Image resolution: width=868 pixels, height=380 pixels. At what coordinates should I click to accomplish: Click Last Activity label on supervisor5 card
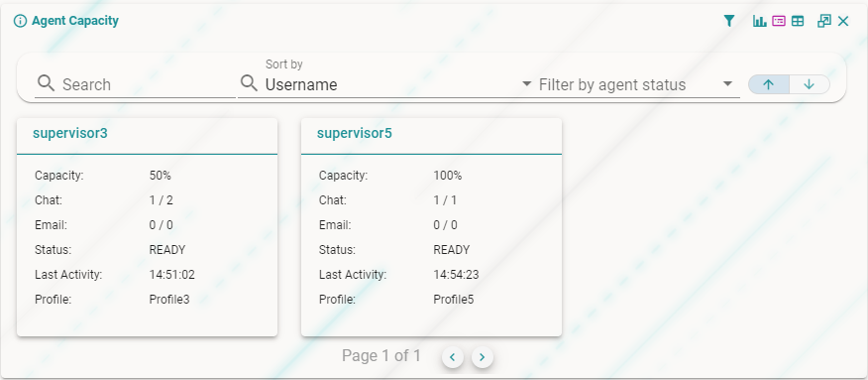tap(353, 275)
